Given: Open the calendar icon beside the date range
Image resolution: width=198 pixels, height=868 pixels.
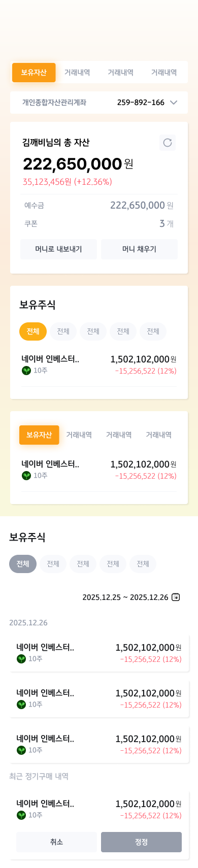Looking at the screenshot, I should [176, 597].
